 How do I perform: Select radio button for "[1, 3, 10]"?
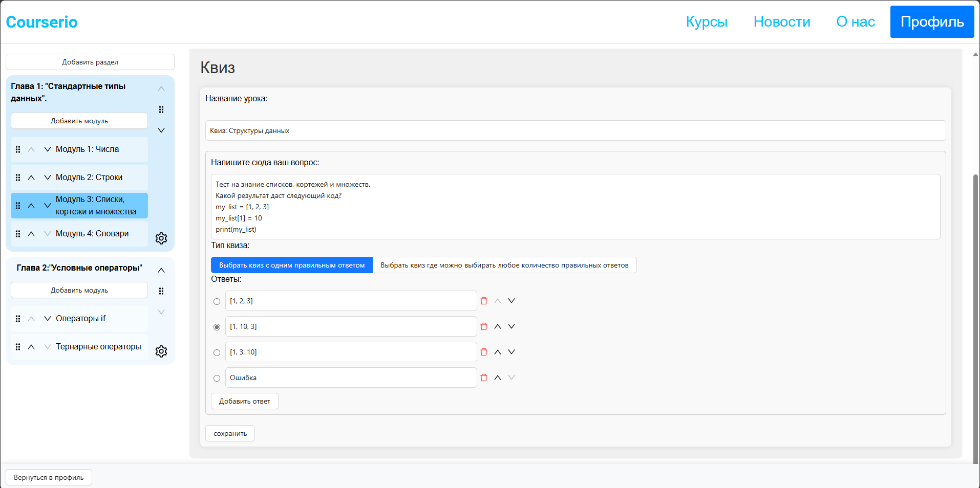pos(217,352)
